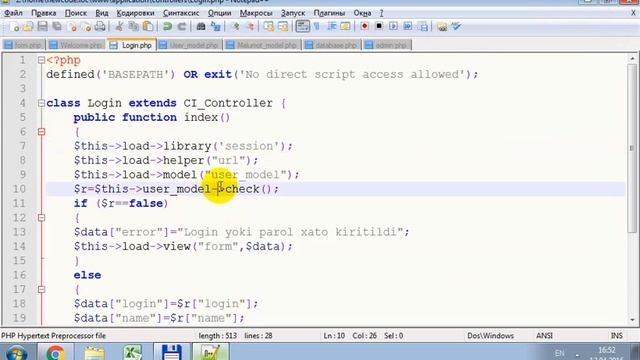Click the Save All toolbar icon

click(57, 27)
